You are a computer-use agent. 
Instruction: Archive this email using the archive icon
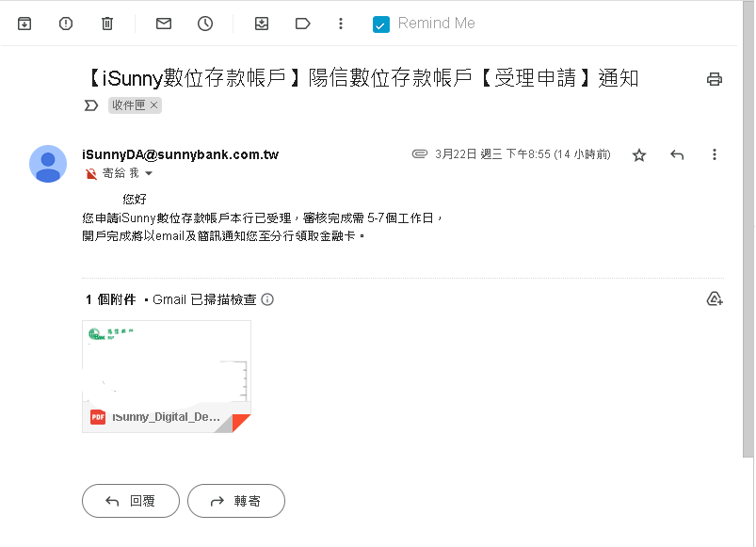pos(24,24)
